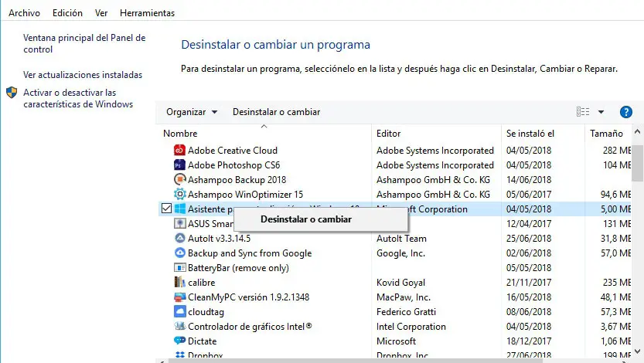
Task: Click the Intel graphics driver icon
Action: click(x=179, y=327)
